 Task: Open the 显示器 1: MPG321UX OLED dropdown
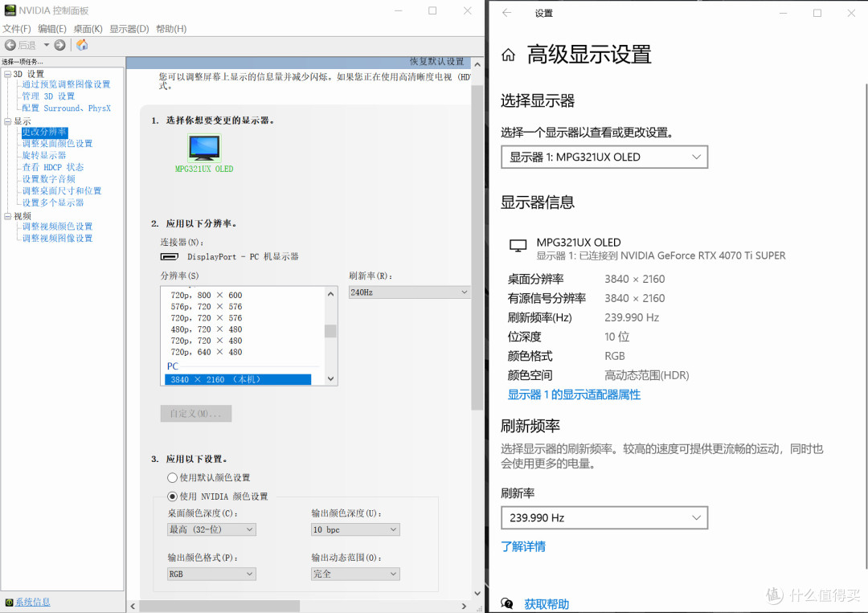pyautogui.click(x=604, y=157)
